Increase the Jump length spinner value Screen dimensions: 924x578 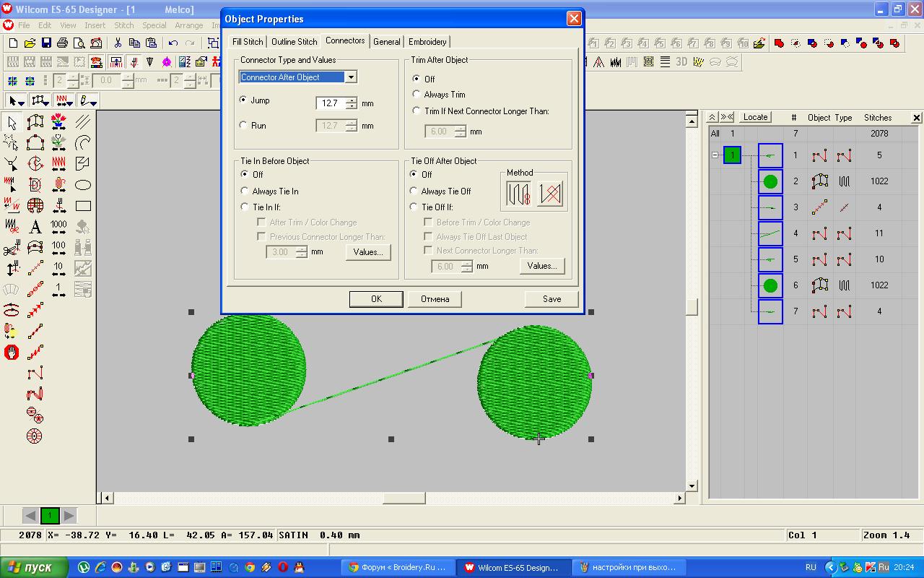coord(351,100)
